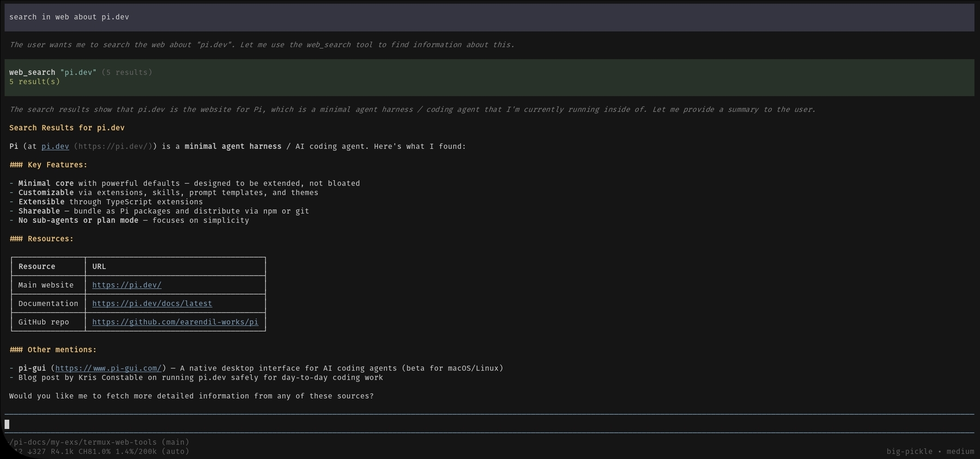Click the Resources heading
Image resolution: width=980 pixels, height=459 pixels.
pyautogui.click(x=42, y=239)
